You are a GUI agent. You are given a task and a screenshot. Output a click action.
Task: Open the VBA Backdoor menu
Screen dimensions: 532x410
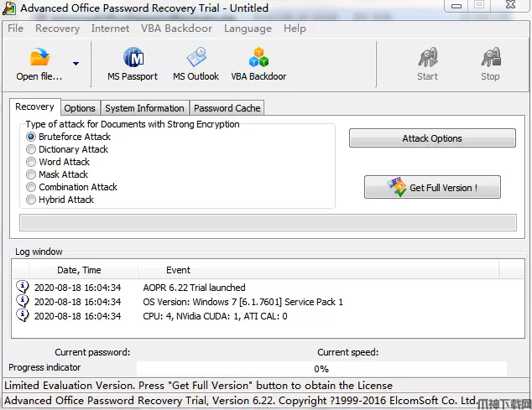tap(176, 29)
